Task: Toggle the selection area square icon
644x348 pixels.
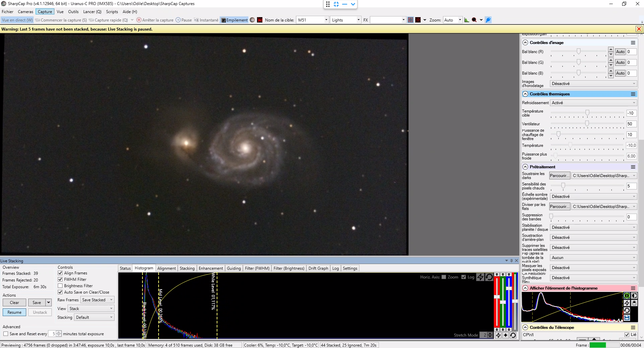Action: (x=411, y=20)
